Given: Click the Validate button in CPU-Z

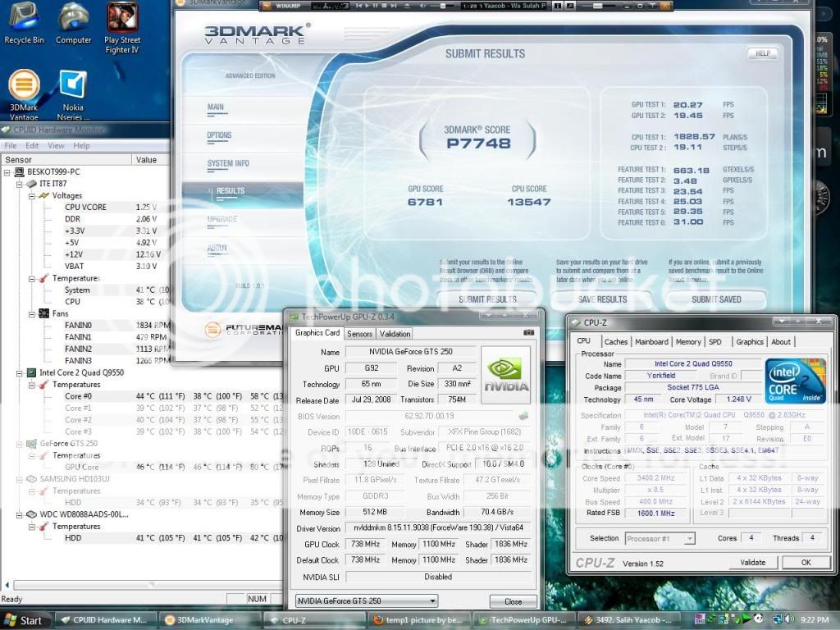Looking at the screenshot, I should coord(752,563).
